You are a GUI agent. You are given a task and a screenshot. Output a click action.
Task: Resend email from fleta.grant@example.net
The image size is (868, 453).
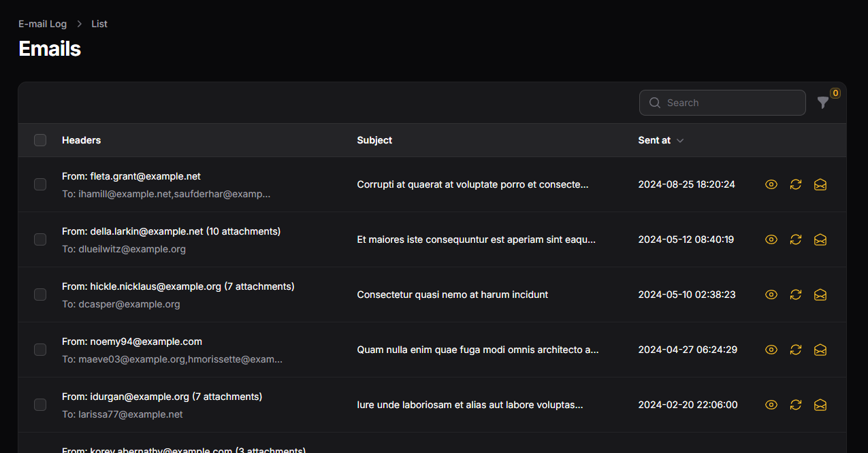point(796,184)
